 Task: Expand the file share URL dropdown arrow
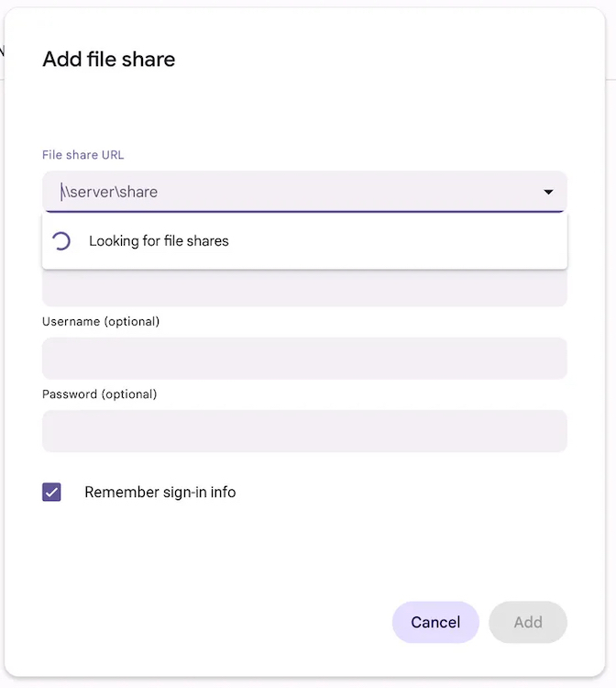click(x=548, y=193)
